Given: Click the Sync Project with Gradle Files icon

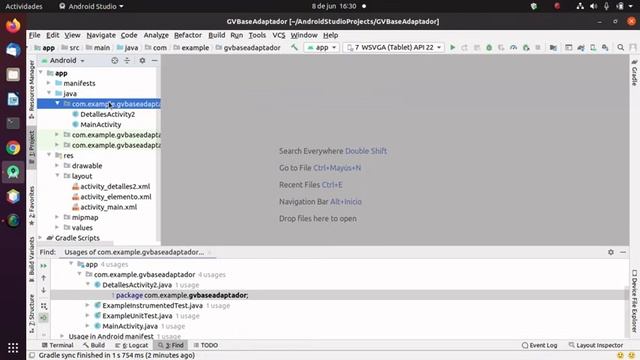Looking at the screenshot, I should pyautogui.click(x=581, y=47).
